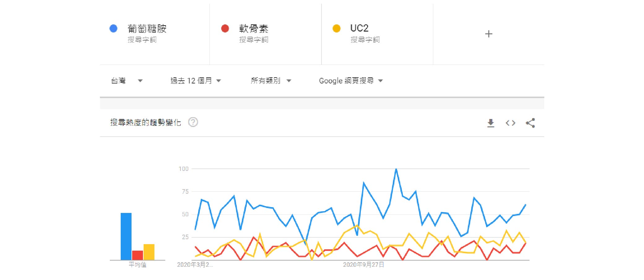644x280 pixels.
Task: Select the yellow dot beside UC2
Action: click(x=336, y=28)
